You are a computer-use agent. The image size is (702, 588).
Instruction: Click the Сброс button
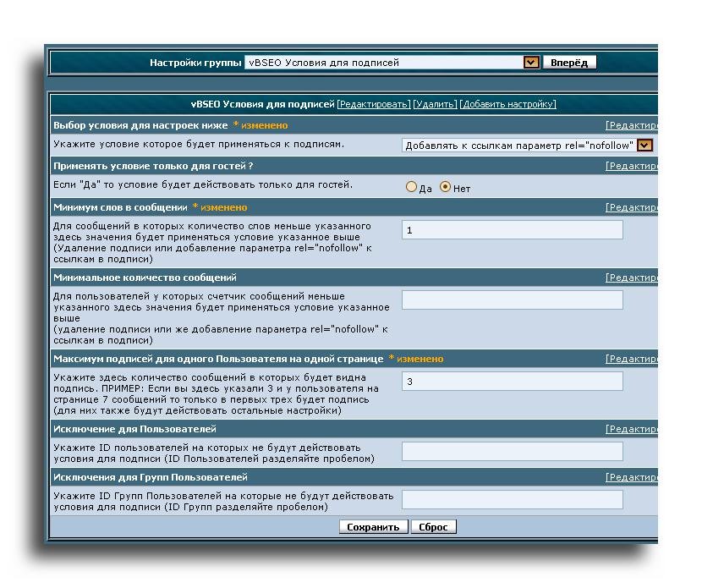point(433,527)
